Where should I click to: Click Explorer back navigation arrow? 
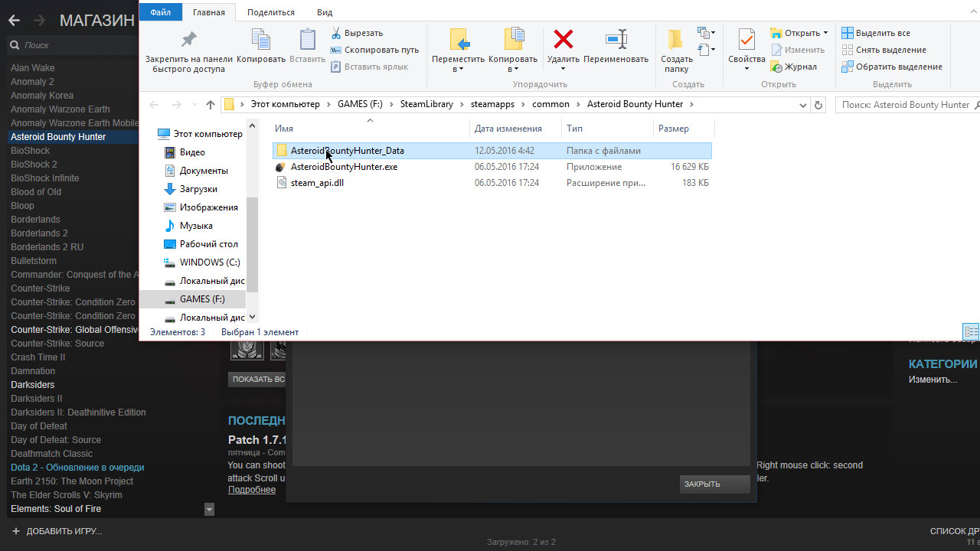154,105
